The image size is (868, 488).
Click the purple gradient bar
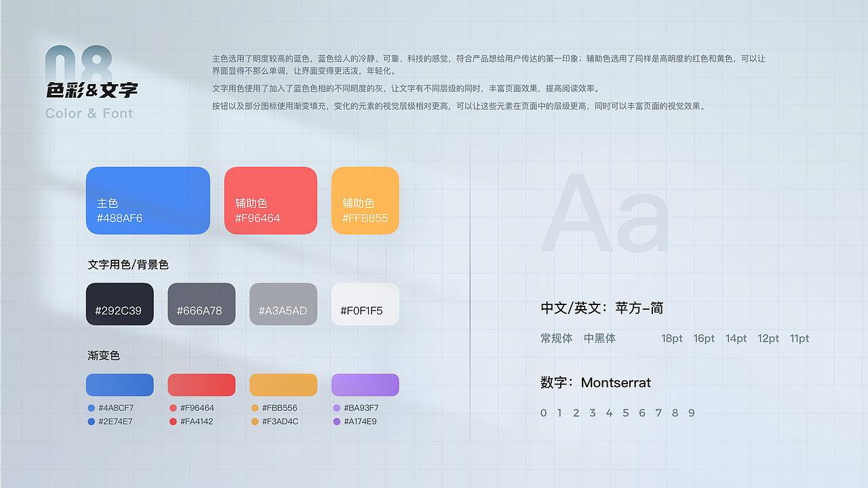(x=365, y=385)
